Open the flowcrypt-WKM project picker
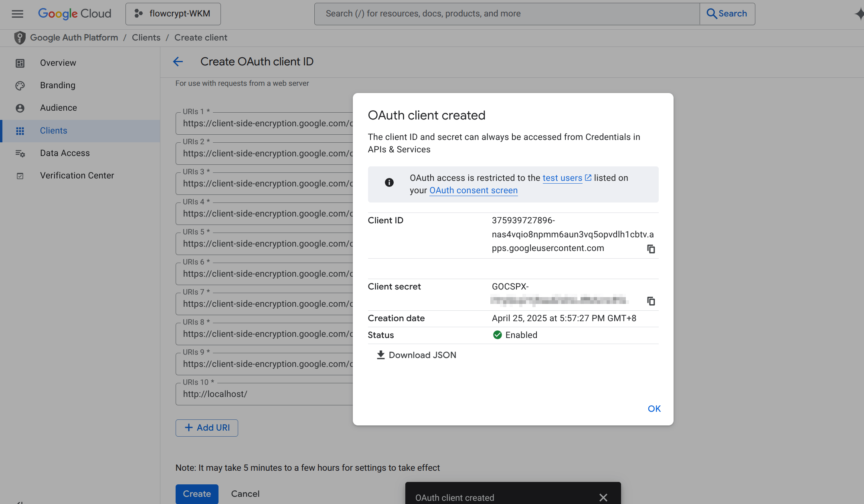 coord(173,14)
